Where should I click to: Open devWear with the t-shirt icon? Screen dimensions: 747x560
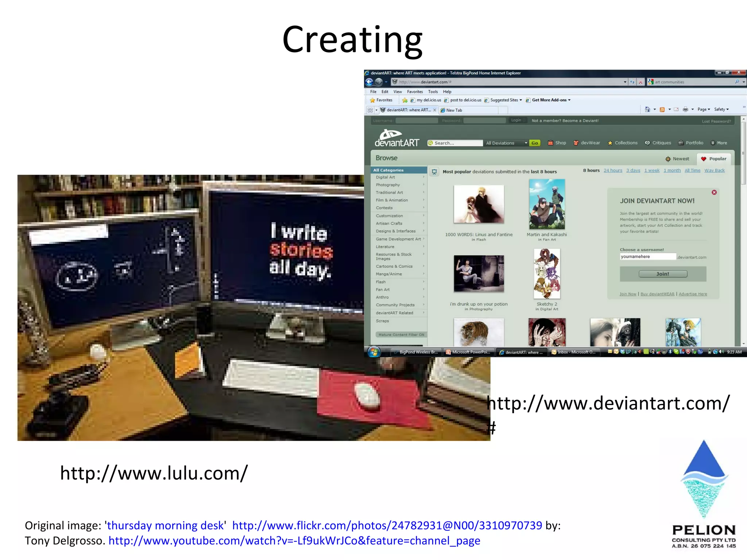tap(587, 143)
